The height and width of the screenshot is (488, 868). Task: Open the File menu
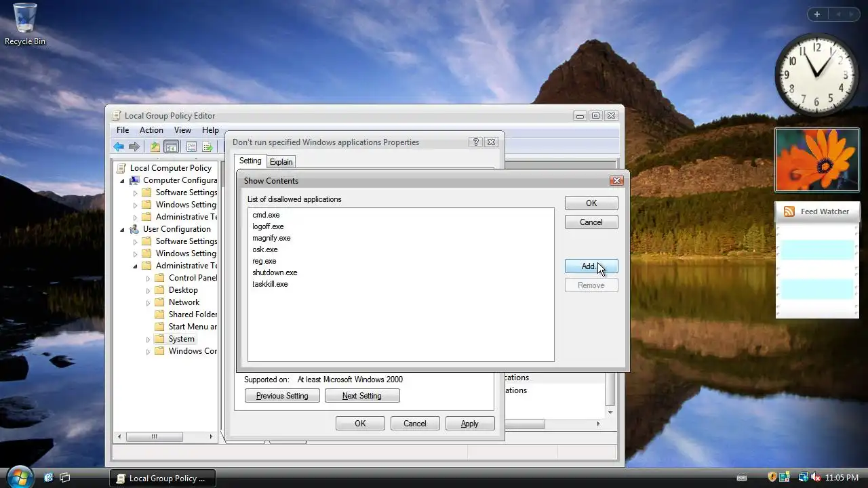click(123, 130)
